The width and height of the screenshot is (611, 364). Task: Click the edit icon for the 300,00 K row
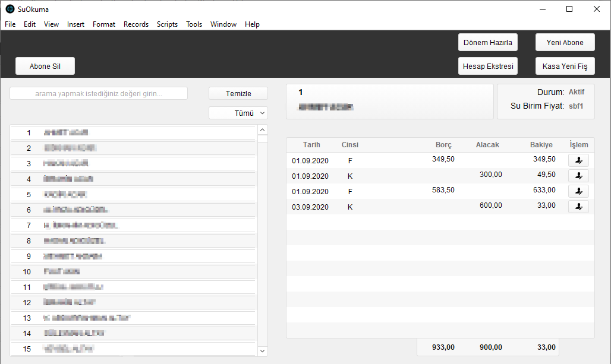(x=578, y=176)
